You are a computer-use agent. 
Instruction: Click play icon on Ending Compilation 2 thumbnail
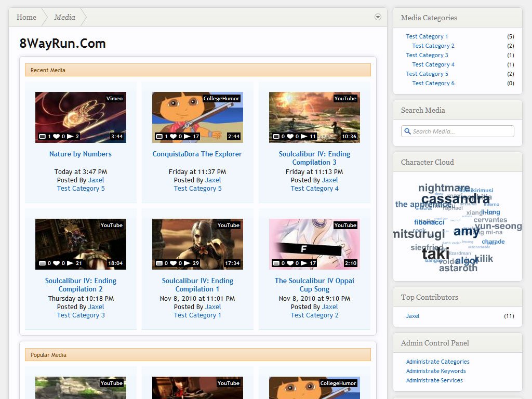pos(70,263)
